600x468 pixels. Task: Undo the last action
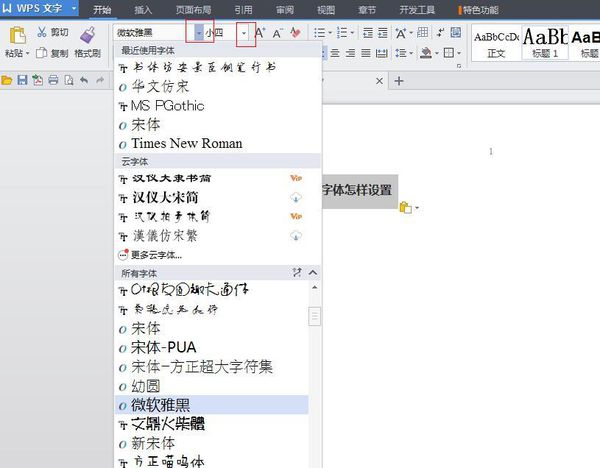pyautogui.click(x=84, y=80)
